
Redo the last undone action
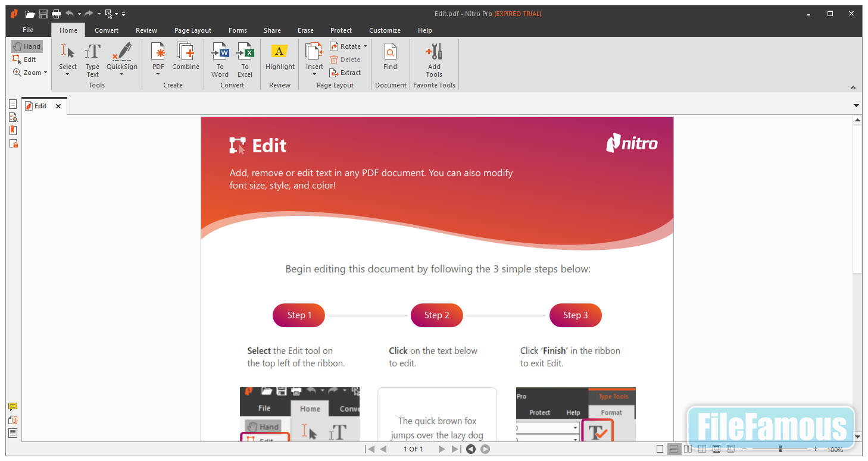89,14
